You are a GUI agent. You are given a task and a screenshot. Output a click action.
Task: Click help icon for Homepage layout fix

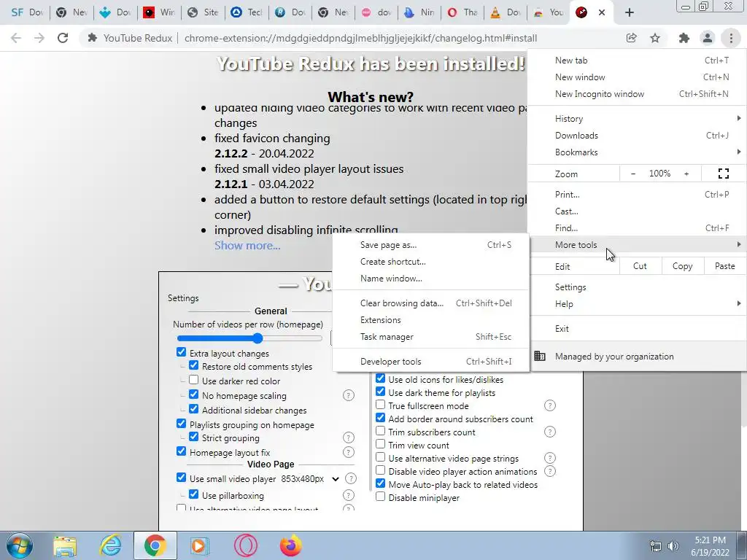[x=349, y=452]
